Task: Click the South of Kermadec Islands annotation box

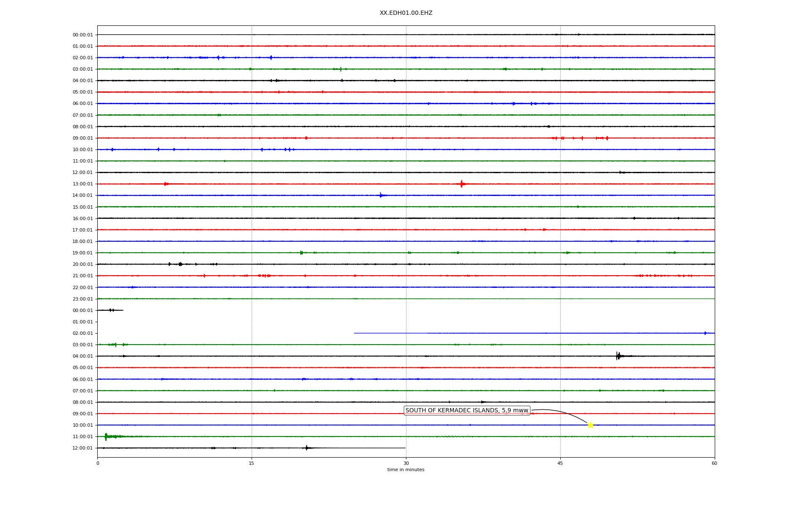Action: (x=466, y=410)
